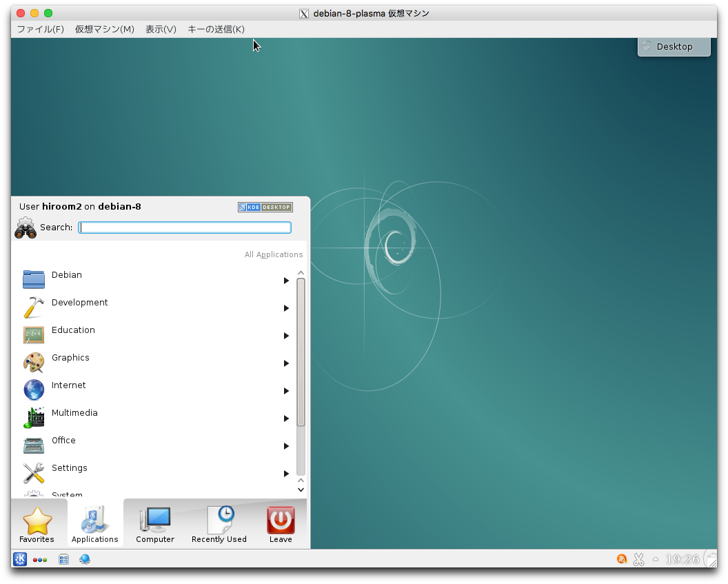
Task: Select the Multimedia category label
Action: pos(74,413)
